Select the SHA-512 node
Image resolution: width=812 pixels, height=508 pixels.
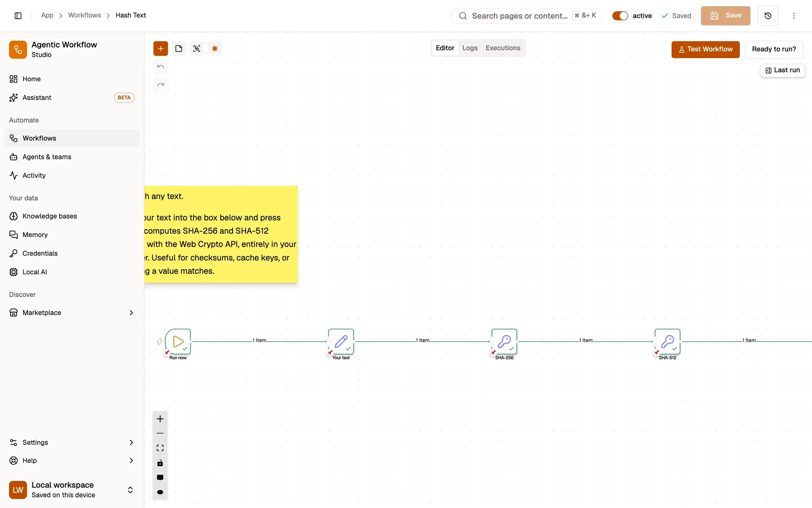pos(667,341)
